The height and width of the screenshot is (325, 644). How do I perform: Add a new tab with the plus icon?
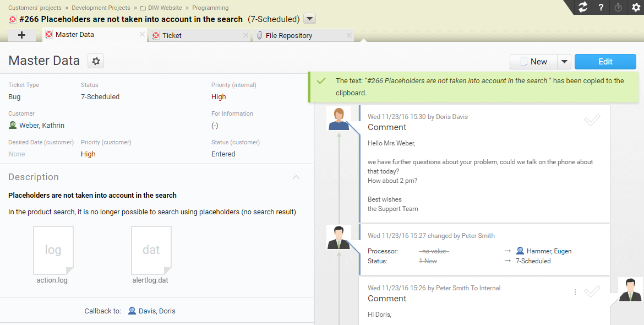[22, 35]
